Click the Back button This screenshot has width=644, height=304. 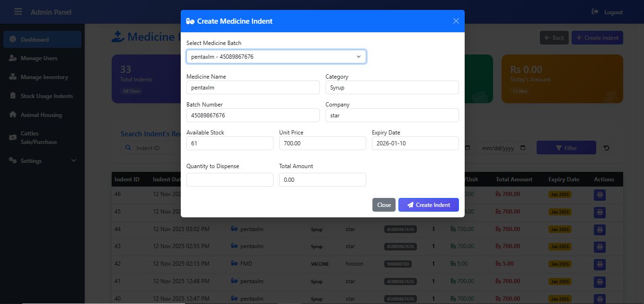click(x=554, y=38)
